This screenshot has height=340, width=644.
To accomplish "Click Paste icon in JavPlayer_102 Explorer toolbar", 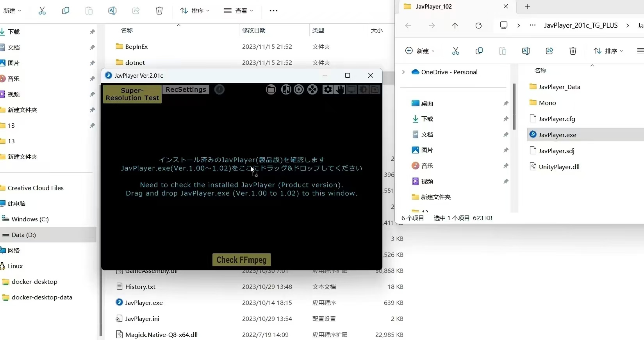I will 503,51.
